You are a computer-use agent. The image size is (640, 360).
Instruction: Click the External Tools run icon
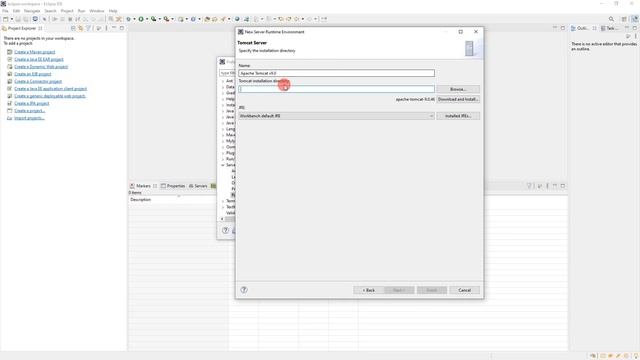tap(166, 19)
